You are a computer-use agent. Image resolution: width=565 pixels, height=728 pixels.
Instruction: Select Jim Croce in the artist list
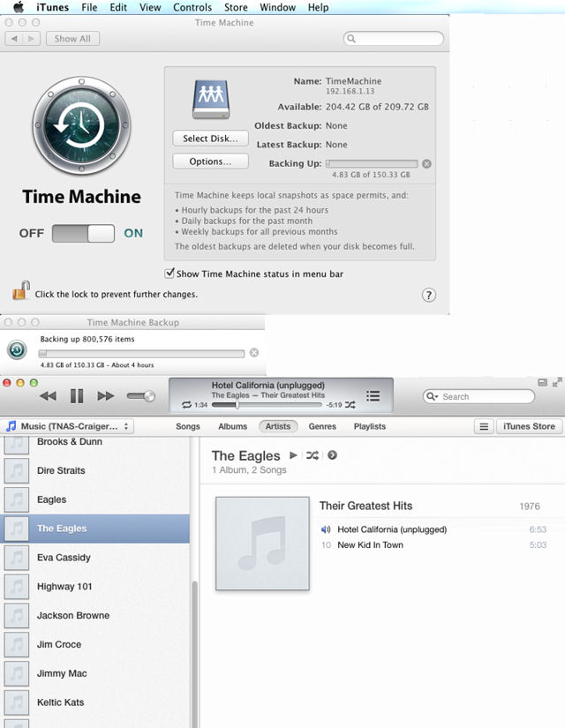tap(94, 644)
